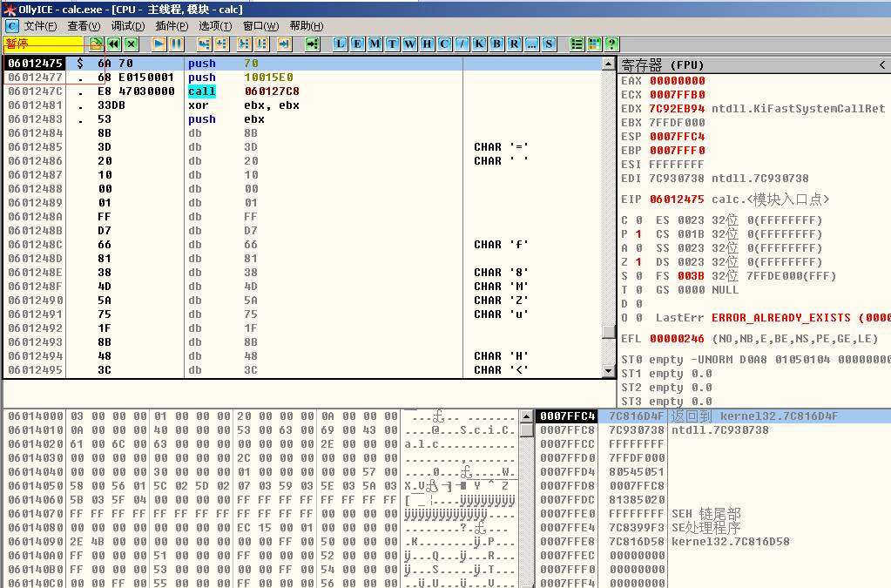The width and height of the screenshot is (891, 588).
Task: Toggle the D flag value
Action: (638, 304)
